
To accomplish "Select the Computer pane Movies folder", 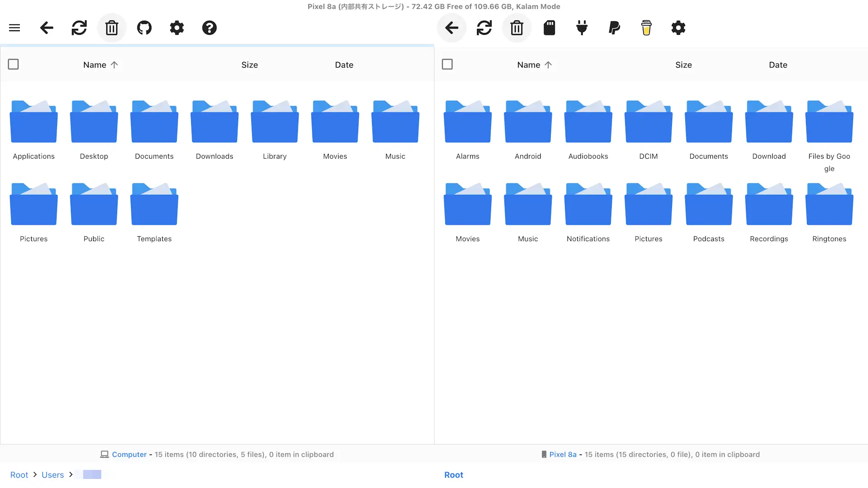I will tap(335, 130).
